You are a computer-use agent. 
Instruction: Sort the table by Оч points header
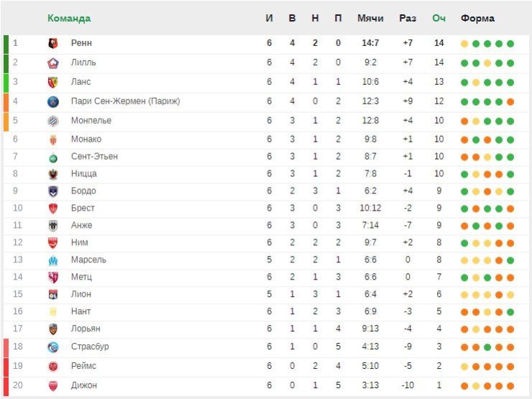point(439,18)
